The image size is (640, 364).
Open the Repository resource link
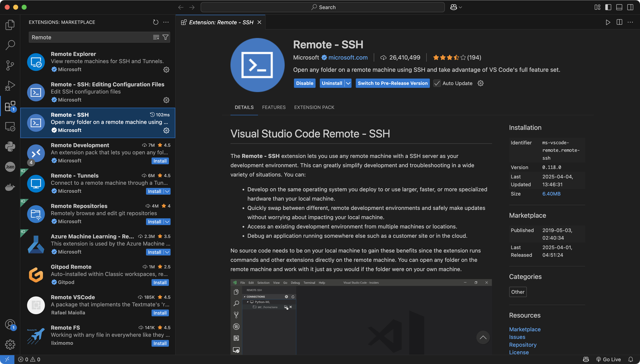point(522,345)
